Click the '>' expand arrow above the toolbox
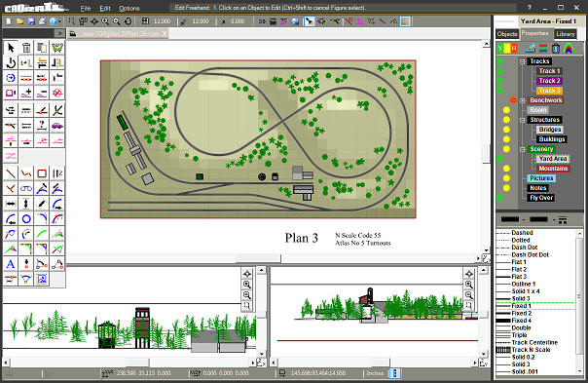This screenshot has height=383, width=588. pyautogui.click(x=59, y=34)
